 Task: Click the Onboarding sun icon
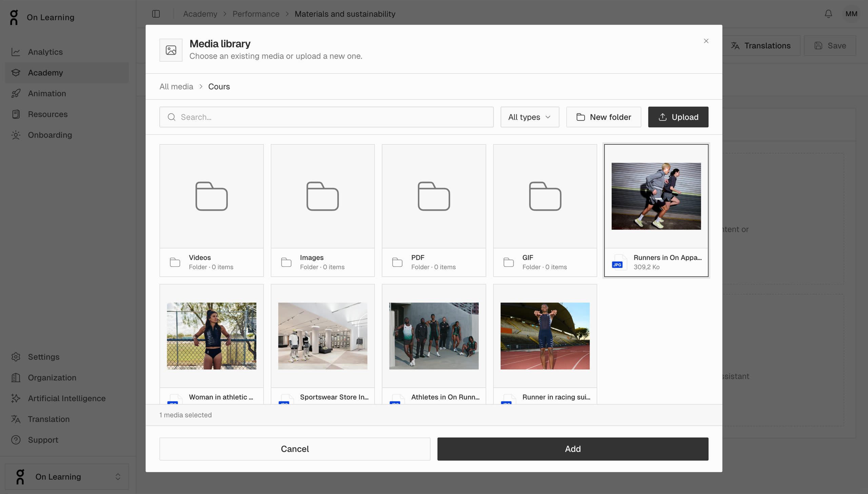point(16,135)
